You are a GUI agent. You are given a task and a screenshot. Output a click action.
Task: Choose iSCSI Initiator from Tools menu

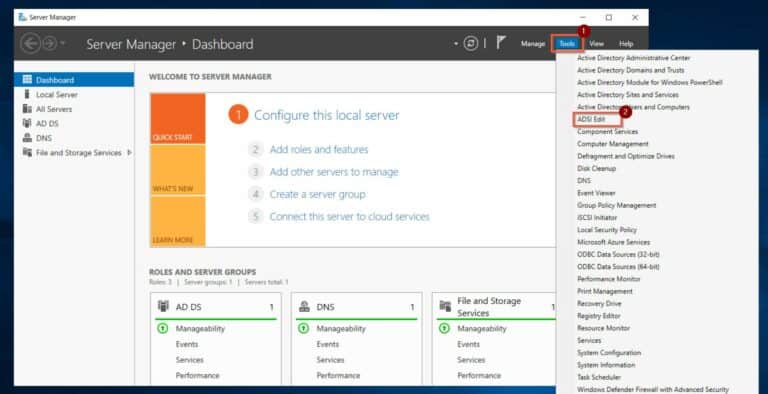pos(597,218)
